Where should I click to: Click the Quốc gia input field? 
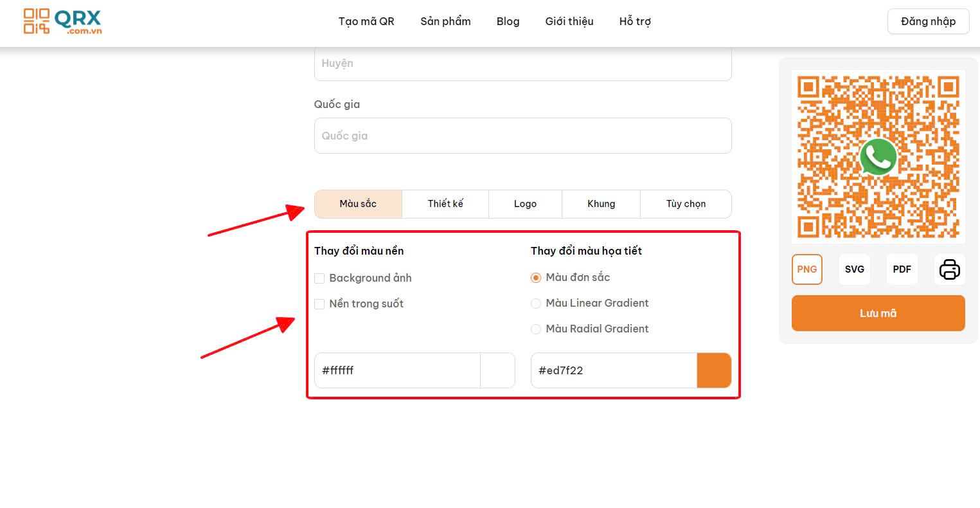click(x=522, y=136)
